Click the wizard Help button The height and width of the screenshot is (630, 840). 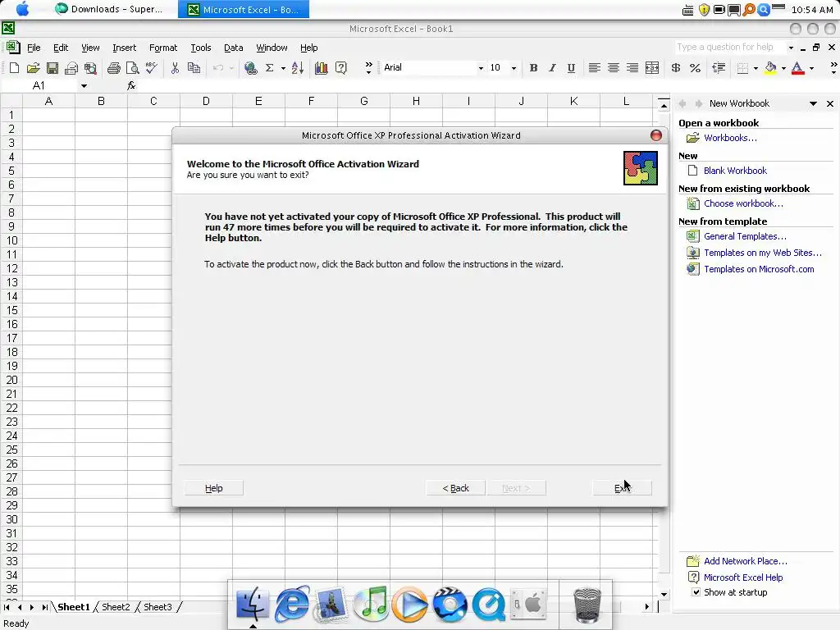[214, 488]
